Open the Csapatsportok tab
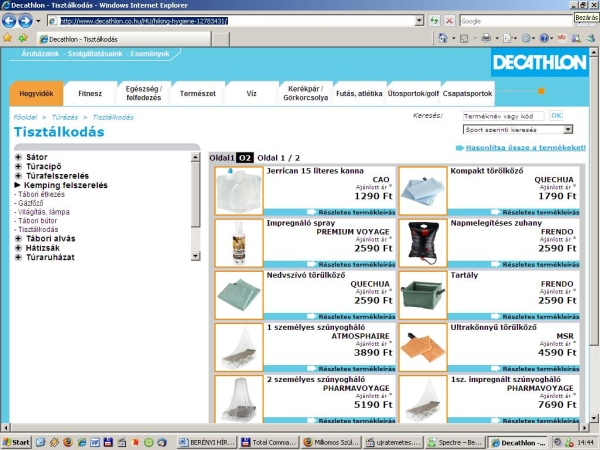 (468, 93)
